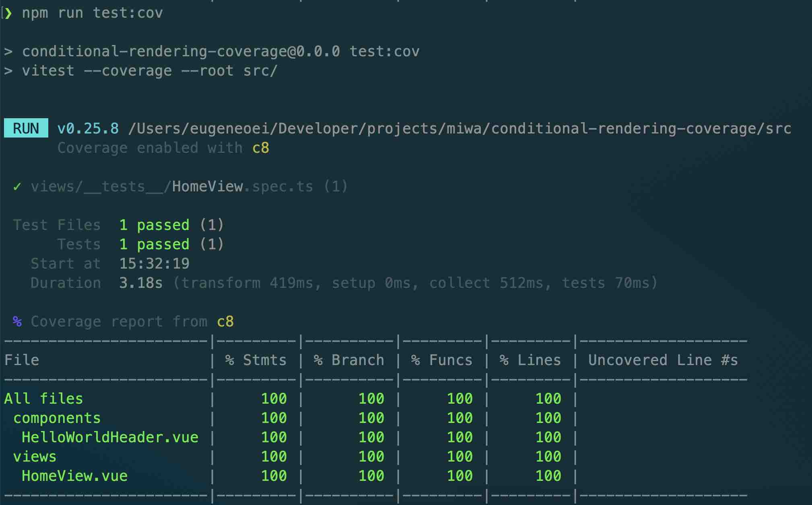The image size is (812, 505).
Task: Click the Duration value 3.18s
Action: click(x=141, y=283)
